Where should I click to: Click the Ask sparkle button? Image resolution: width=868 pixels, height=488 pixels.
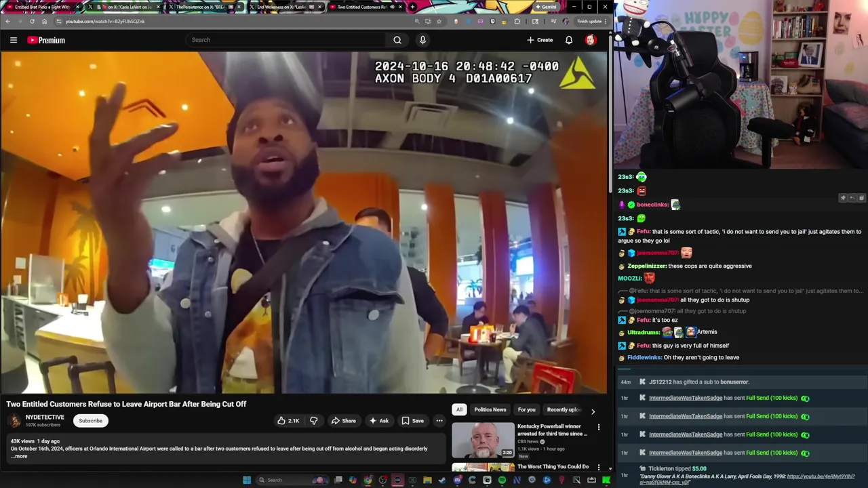[x=378, y=421]
